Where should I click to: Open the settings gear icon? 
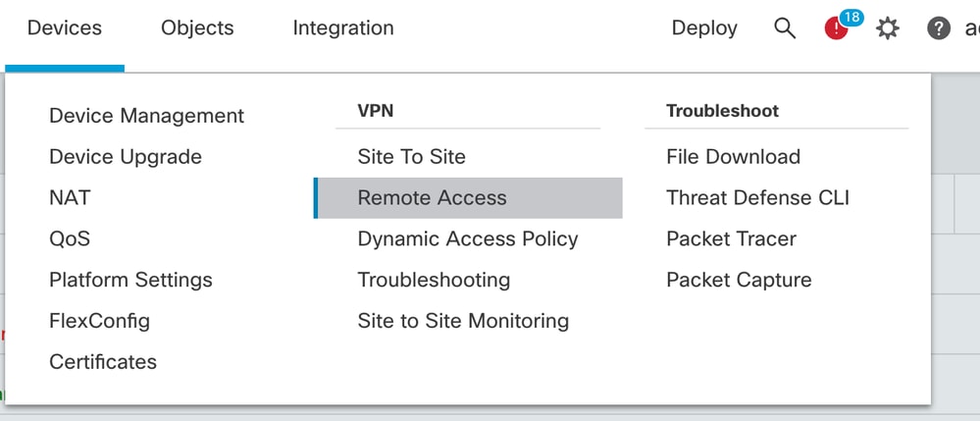(888, 28)
